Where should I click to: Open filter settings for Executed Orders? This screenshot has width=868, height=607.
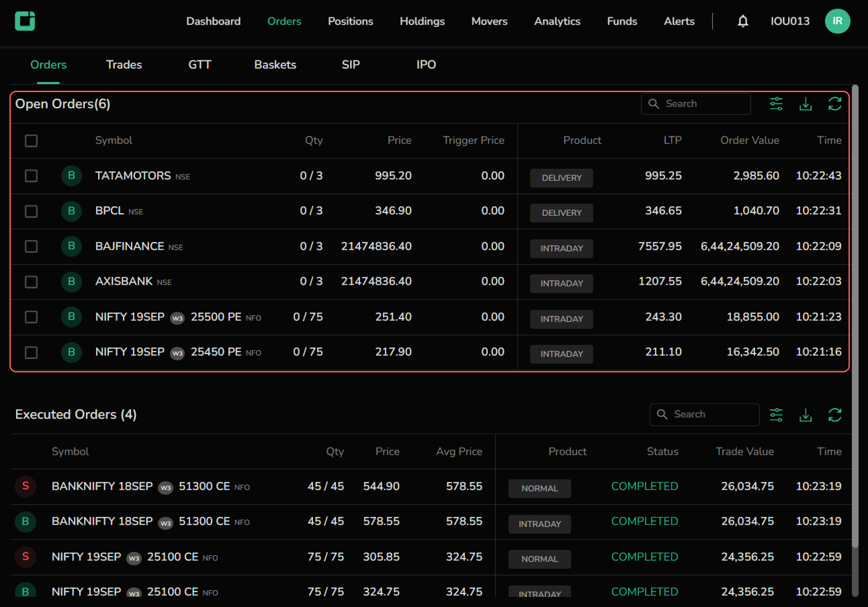(776, 414)
